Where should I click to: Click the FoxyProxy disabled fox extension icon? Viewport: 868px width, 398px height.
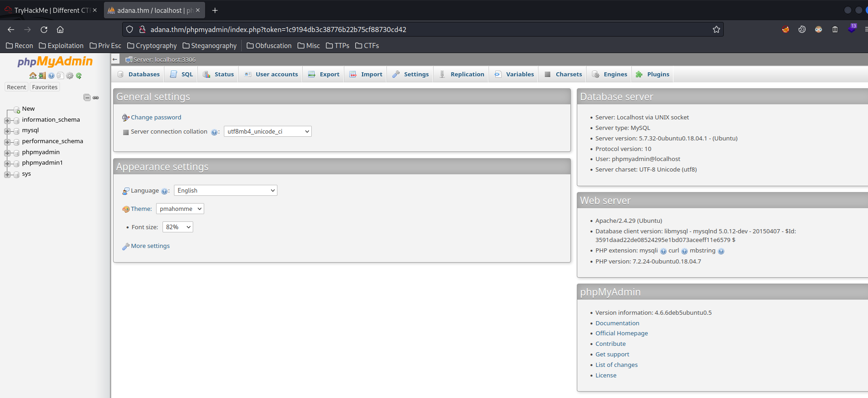[786, 29]
